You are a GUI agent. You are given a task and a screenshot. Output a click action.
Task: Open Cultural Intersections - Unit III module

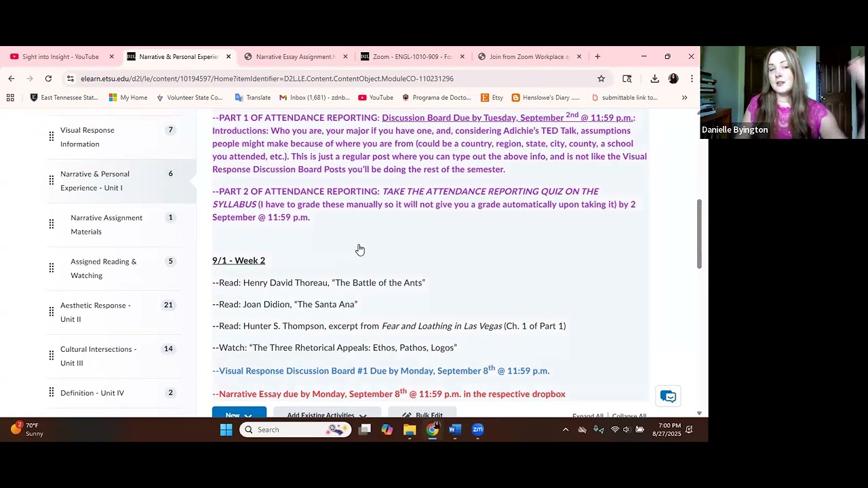coord(98,356)
